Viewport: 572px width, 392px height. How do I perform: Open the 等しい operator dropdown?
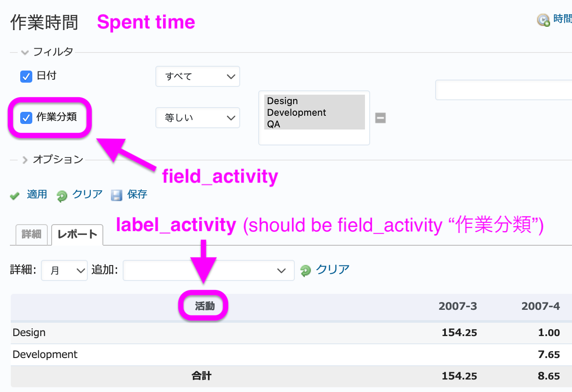(x=198, y=118)
